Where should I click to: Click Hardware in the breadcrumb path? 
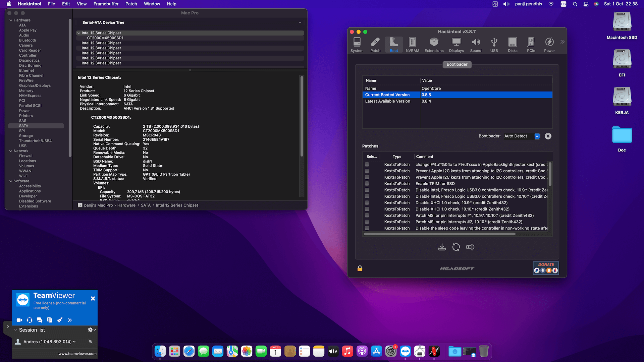(x=126, y=205)
